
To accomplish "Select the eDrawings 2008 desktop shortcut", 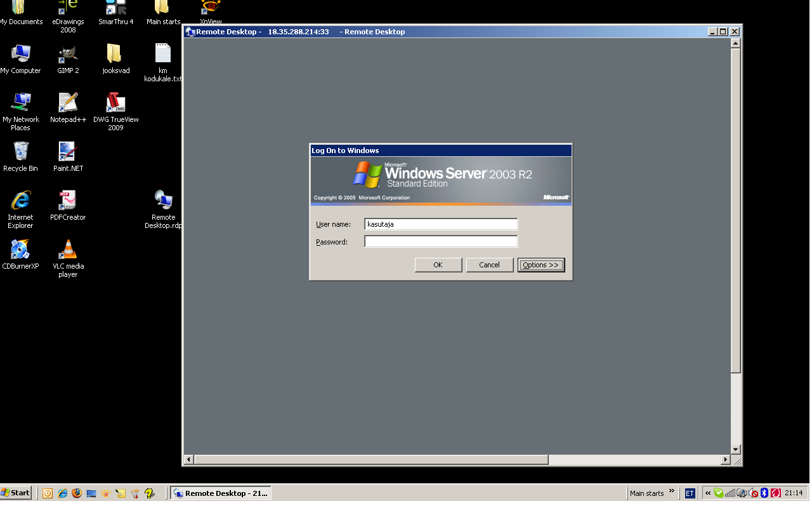I will click(68, 17).
